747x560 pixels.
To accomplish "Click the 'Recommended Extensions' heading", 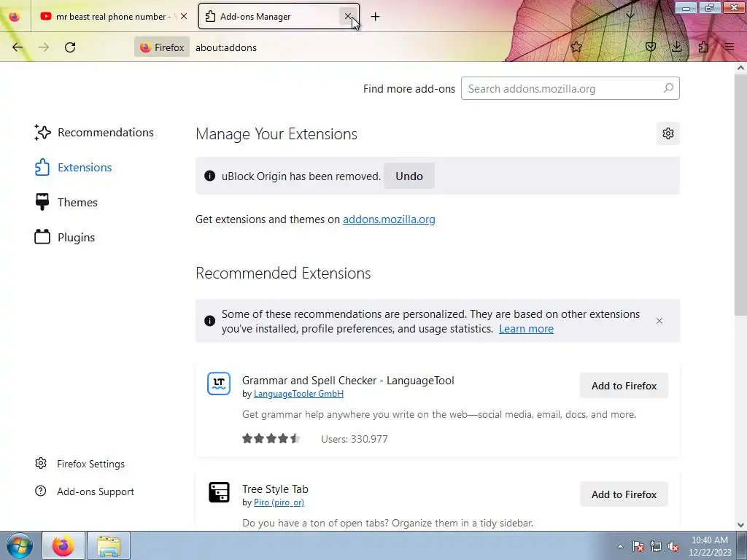I will (x=283, y=273).
